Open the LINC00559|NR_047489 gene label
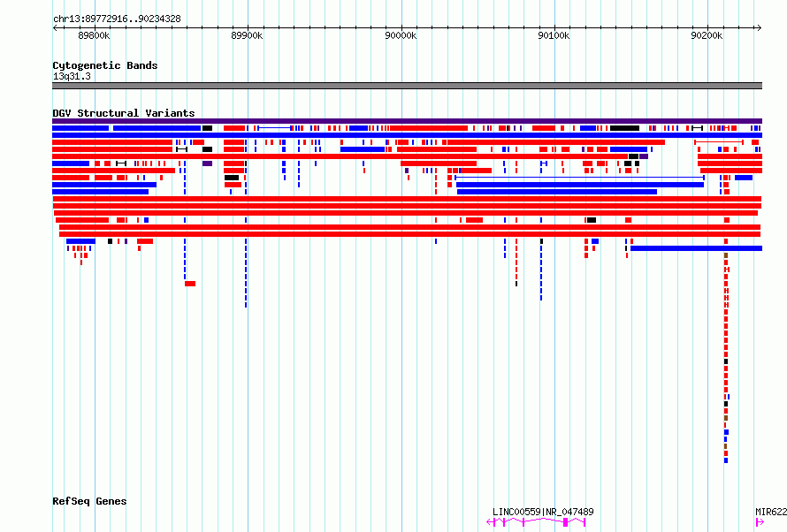This screenshot has height=532, width=787. (x=543, y=512)
